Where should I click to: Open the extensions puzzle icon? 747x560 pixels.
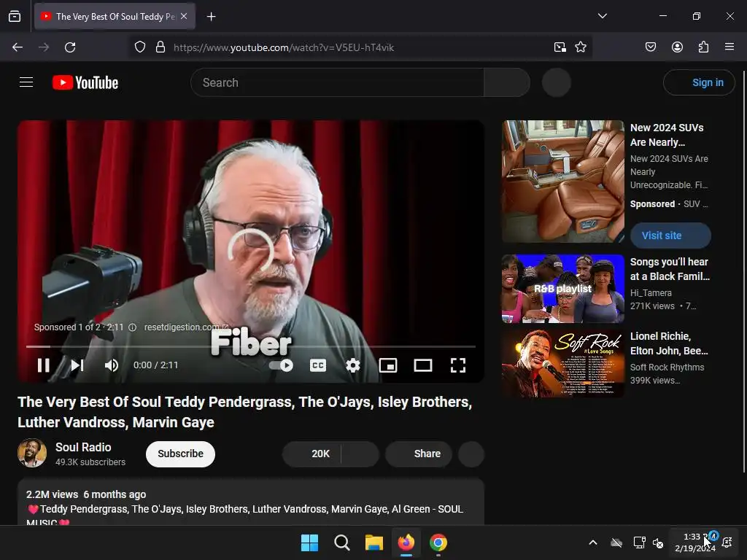[703, 47]
